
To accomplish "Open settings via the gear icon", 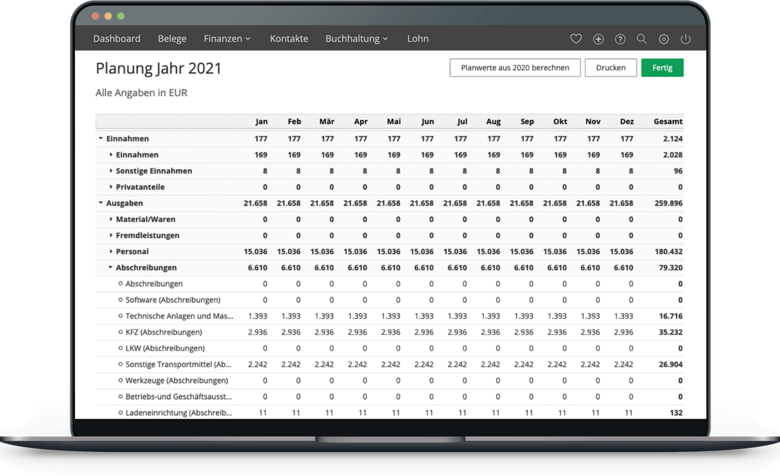I will [664, 39].
